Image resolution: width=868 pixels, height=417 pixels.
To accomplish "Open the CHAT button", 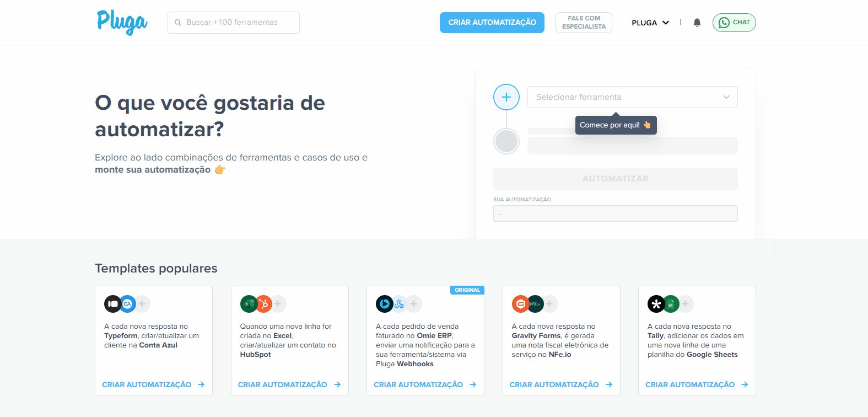I will (734, 23).
